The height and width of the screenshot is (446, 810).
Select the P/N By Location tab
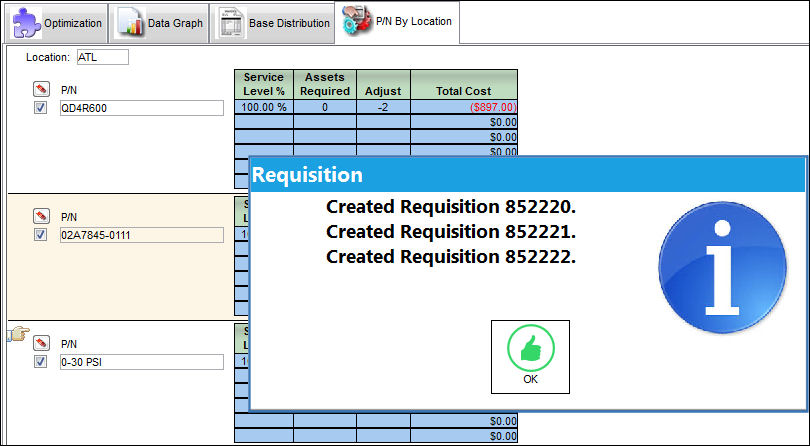pyautogui.click(x=397, y=22)
